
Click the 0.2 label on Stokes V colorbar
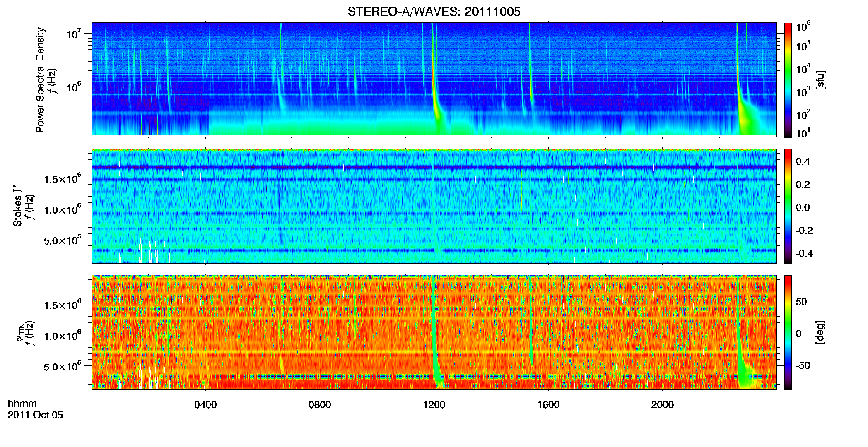[803, 185]
